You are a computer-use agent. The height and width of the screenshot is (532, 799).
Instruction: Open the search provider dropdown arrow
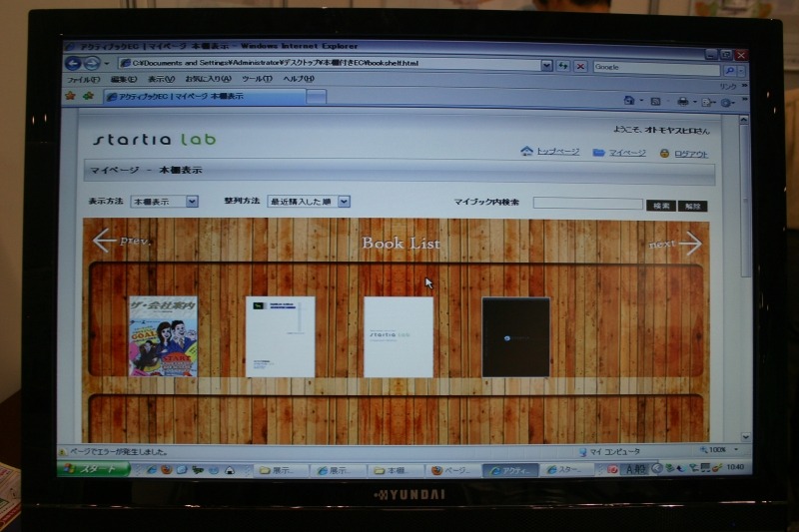coord(742,71)
